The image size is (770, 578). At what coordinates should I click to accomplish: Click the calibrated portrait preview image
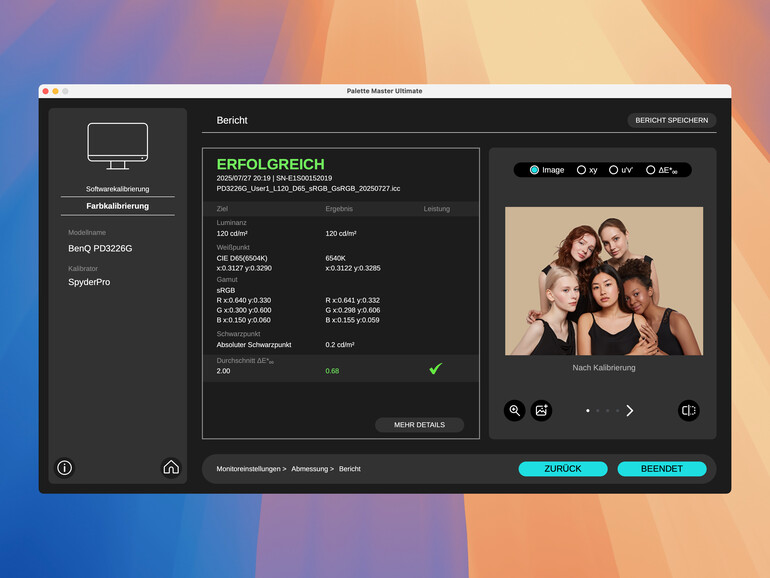(x=604, y=281)
